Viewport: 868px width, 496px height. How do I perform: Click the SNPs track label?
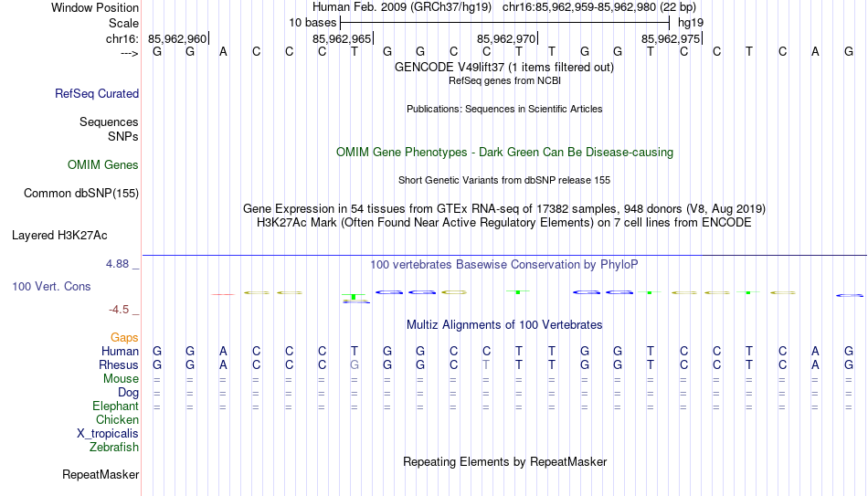click(123, 136)
